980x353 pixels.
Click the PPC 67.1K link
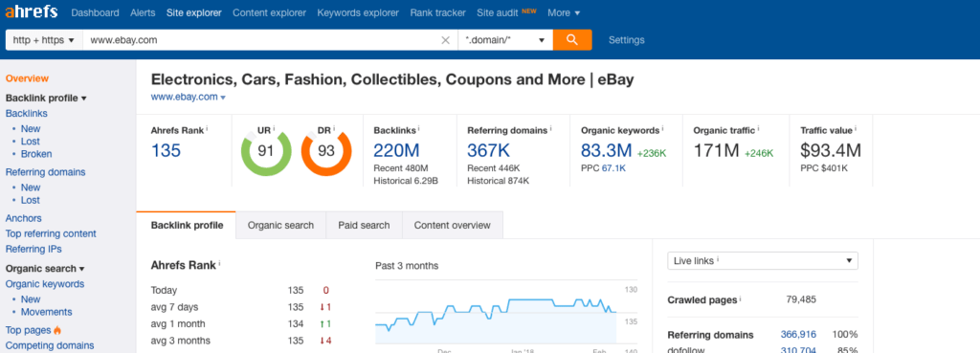pyautogui.click(x=613, y=168)
